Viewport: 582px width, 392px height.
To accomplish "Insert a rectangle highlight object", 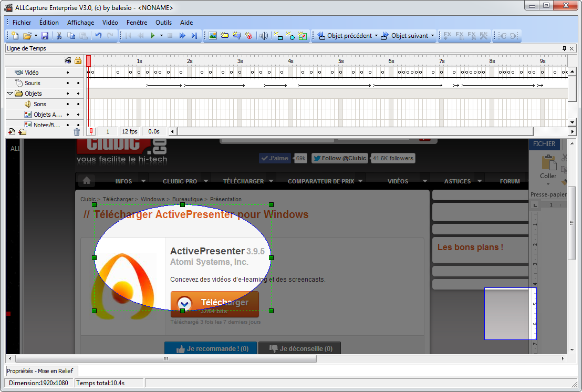I will (278, 36).
